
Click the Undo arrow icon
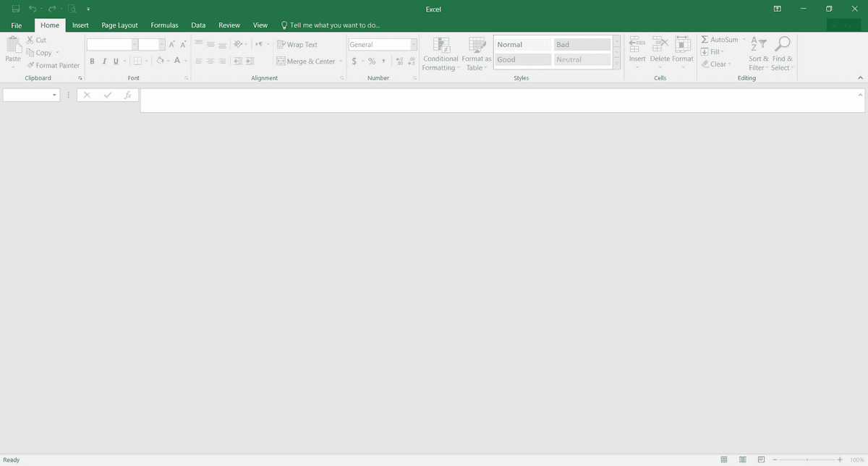click(33, 9)
